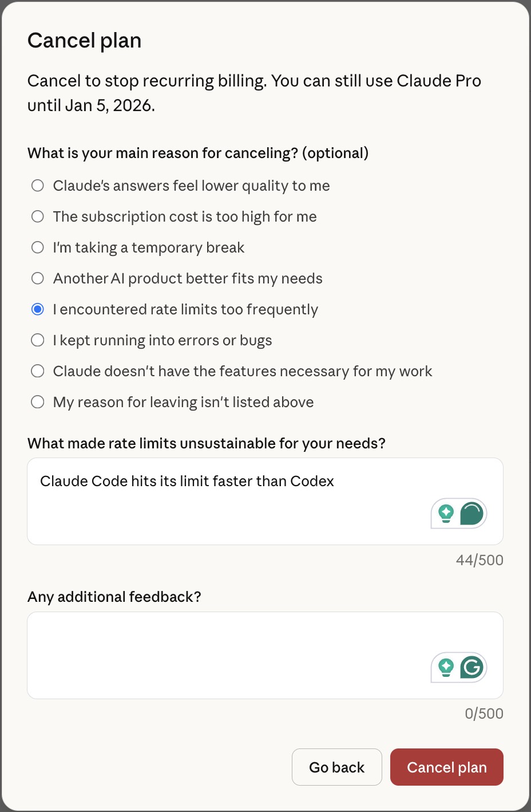Select "Claude doesn't have the features necessary" reason

(38, 371)
